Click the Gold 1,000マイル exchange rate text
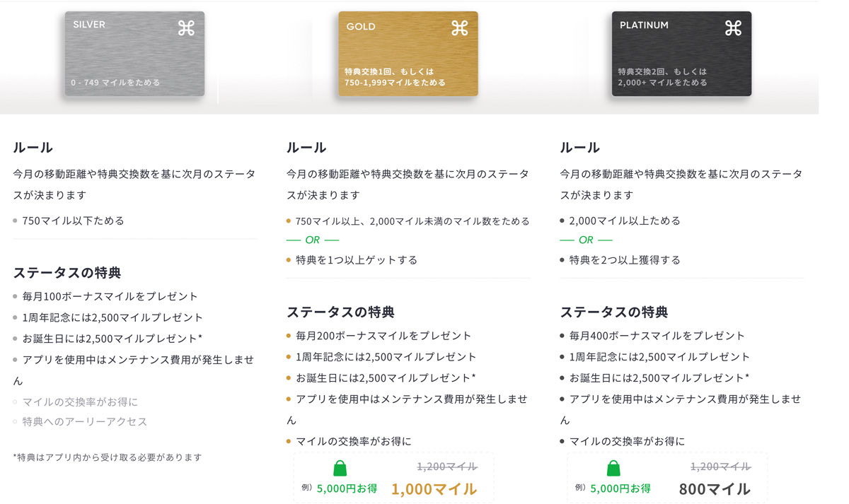Viewport: 849px width, 504px height. pos(434,488)
